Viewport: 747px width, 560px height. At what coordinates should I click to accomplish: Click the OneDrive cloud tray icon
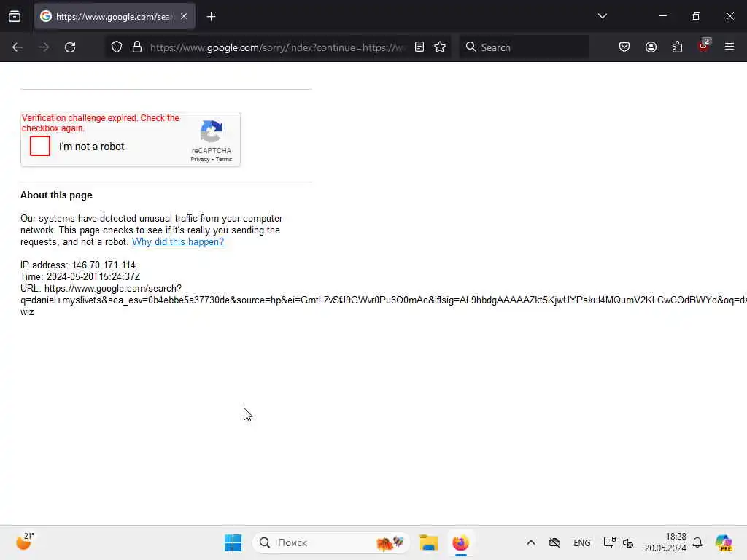554,542
